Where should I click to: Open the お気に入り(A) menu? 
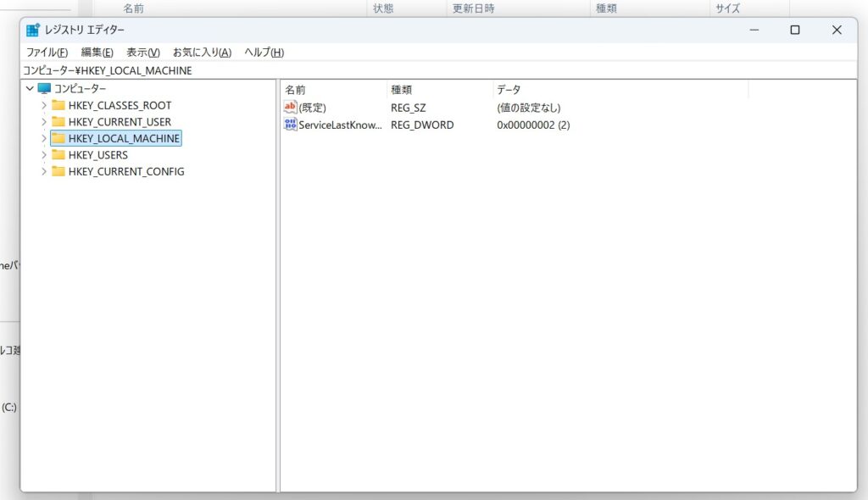[x=202, y=53]
